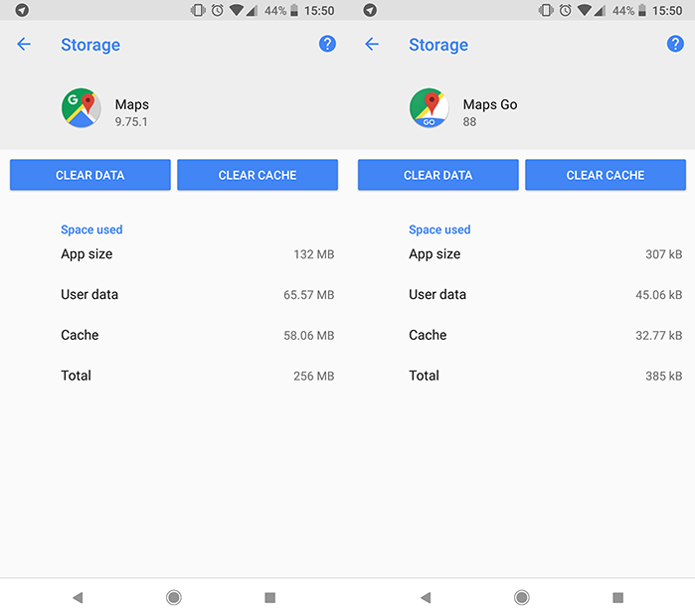Select the Cache row showing 58.06 MB
Viewport: 695px width, 616px height.
pyautogui.click(x=197, y=336)
